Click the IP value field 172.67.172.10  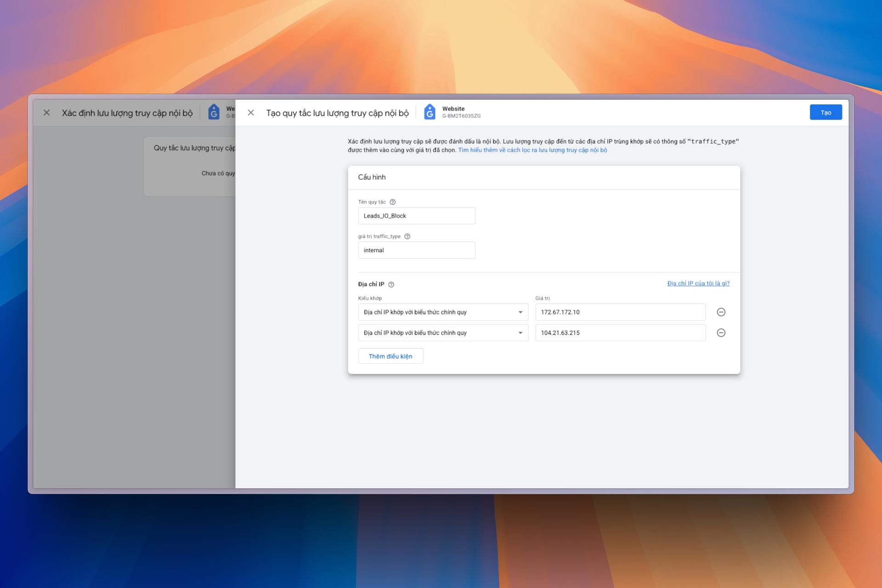pyautogui.click(x=620, y=312)
